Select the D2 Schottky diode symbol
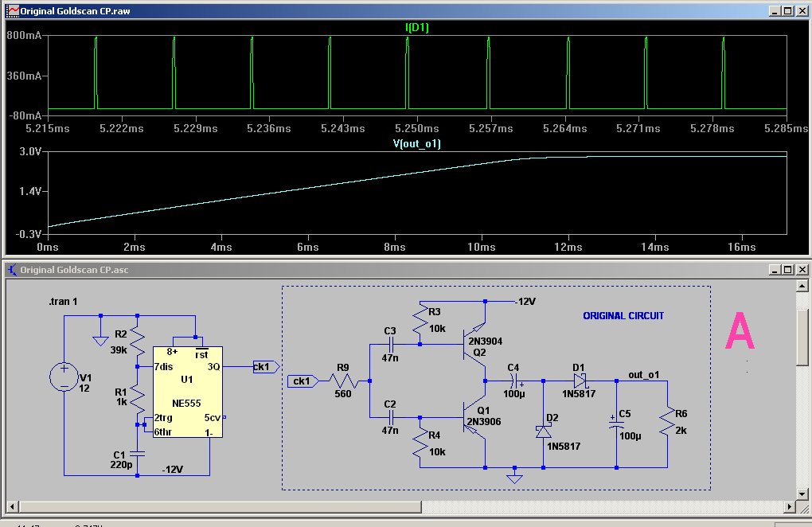812x527 pixels. point(543,431)
